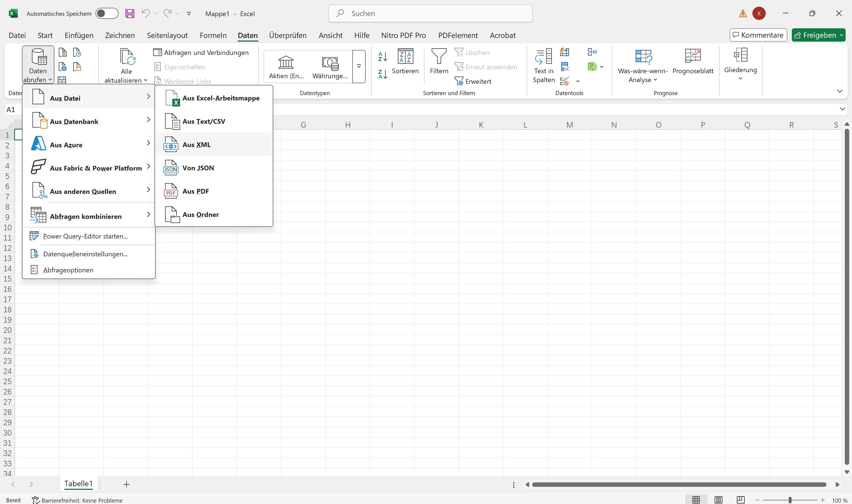Click the Save (Speichern) icon
852x504 pixels.
(130, 14)
